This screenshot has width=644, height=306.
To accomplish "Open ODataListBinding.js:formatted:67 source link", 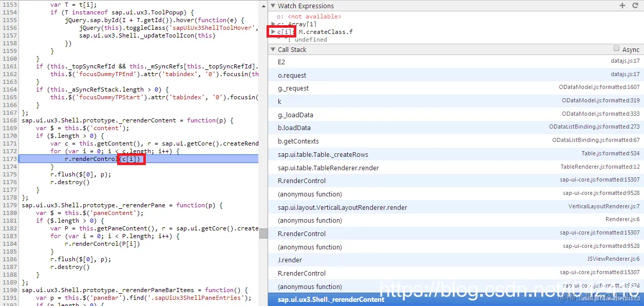I will (596, 140).
